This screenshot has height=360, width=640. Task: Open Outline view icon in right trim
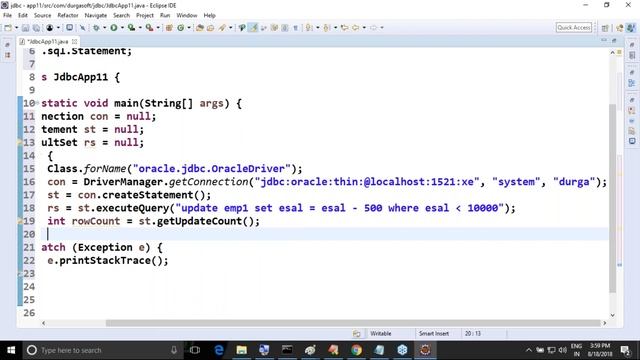[632, 83]
